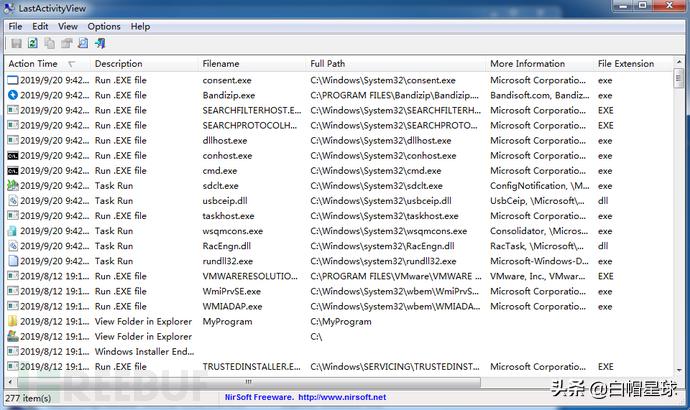
Task: Open the File menu
Action: pyautogui.click(x=15, y=26)
